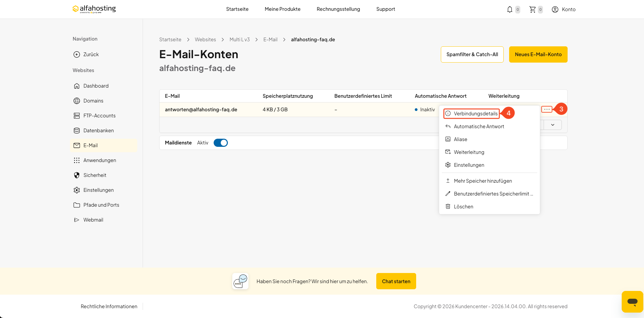Open Meine Produkte in top navigation
Viewport: 644px width, 318px height.
pyautogui.click(x=283, y=9)
